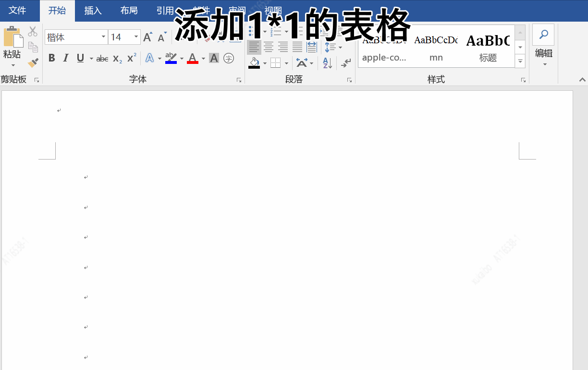This screenshot has width=588, height=370.
Task: Toggle Bold formatting
Action: 52,58
